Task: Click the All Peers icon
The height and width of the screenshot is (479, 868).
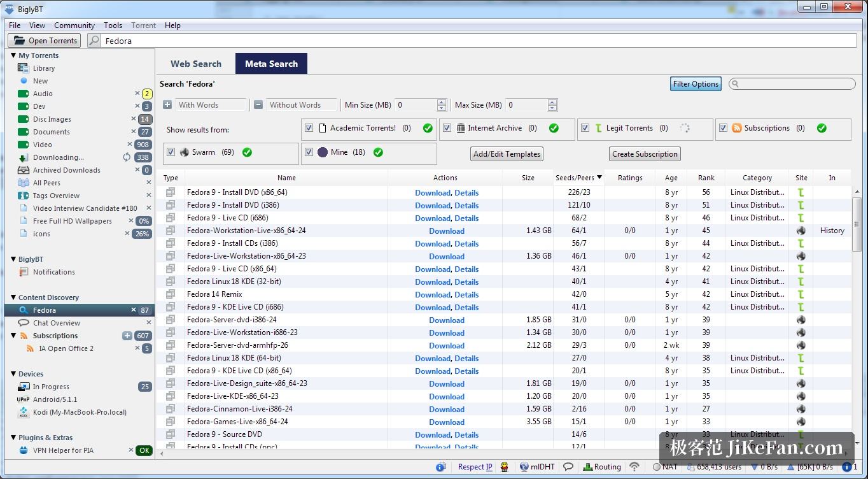Action: [x=24, y=183]
